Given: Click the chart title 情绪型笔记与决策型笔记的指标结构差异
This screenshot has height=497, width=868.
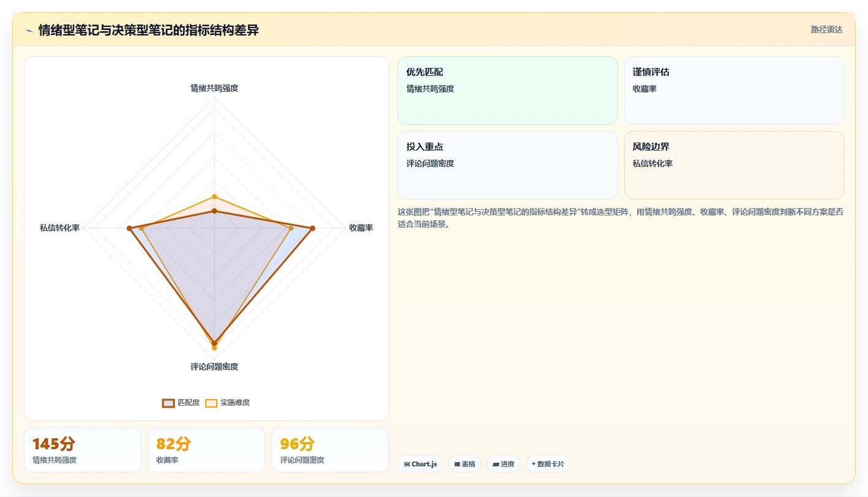Looking at the screenshot, I should 148,30.
